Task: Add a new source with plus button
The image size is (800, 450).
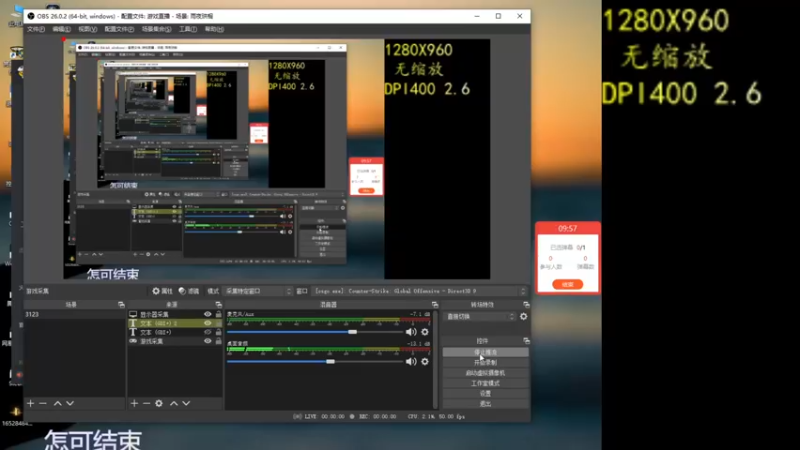Action: (134, 404)
